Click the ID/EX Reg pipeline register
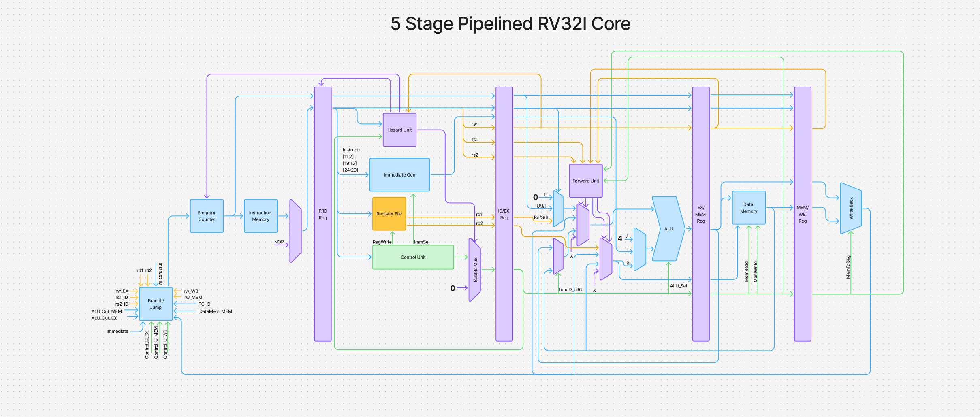Screen dimensions: 980x417 [x=504, y=214]
